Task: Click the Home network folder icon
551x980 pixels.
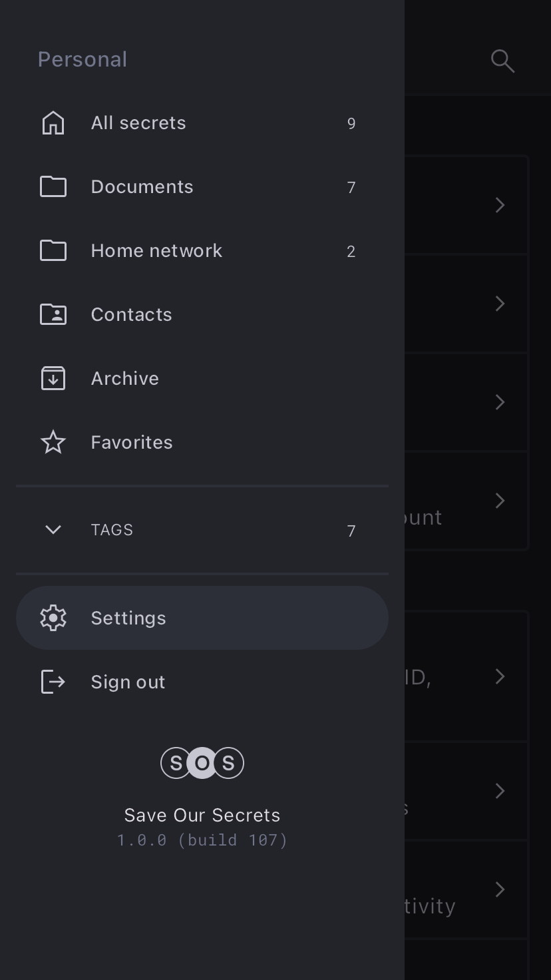Action: [53, 251]
